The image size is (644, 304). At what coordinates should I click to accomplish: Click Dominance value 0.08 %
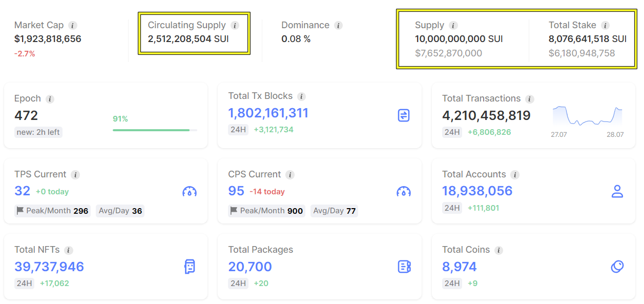[296, 39]
